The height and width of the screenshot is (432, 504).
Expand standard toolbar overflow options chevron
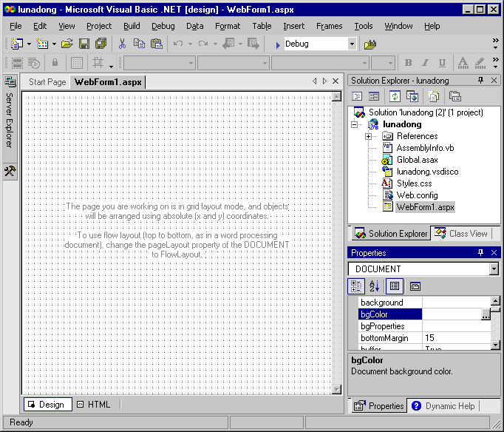pyautogui.click(x=495, y=44)
